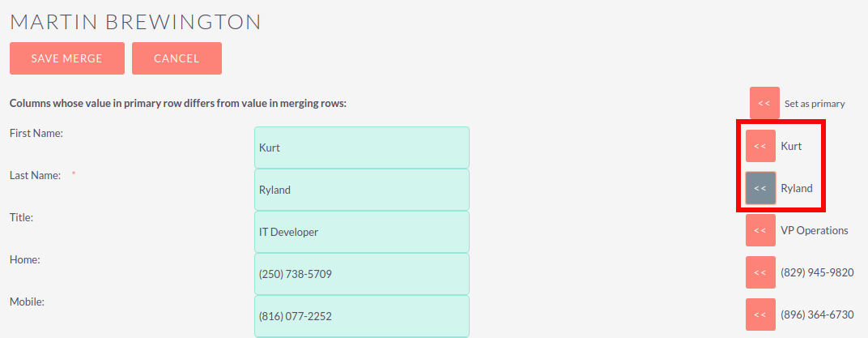Click the Last Name required label
This screenshot has width=868, height=338.
[x=35, y=175]
